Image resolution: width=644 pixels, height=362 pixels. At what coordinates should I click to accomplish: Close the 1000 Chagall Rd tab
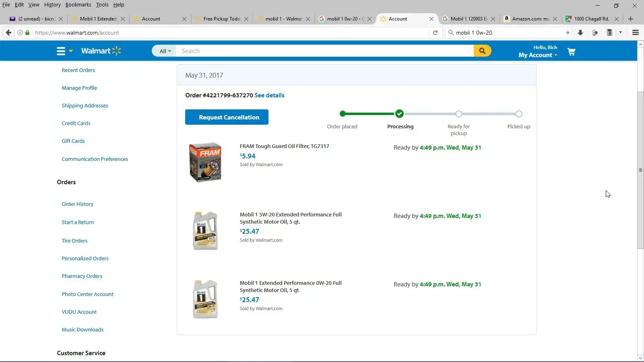(x=617, y=19)
